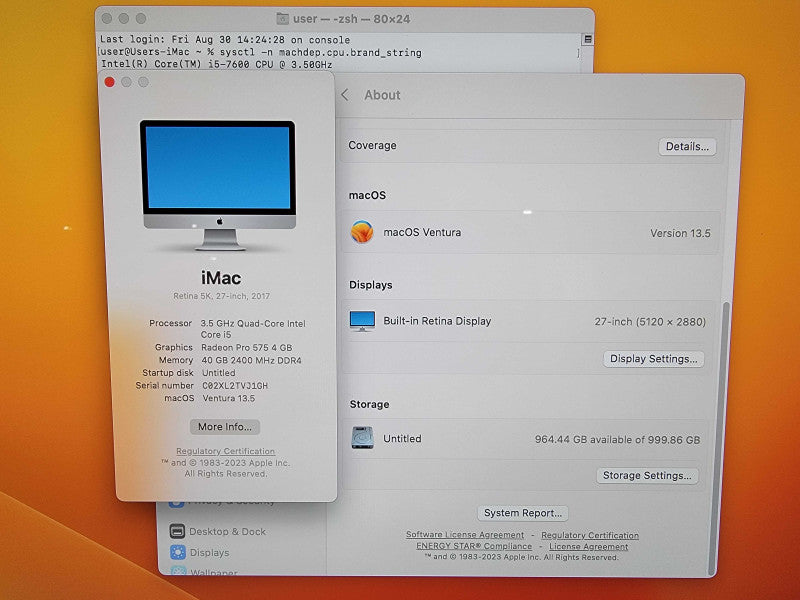Click the Last login terminal line
This screenshot has height=600, width=800.
pyautogui.click(x=225, y=39)
